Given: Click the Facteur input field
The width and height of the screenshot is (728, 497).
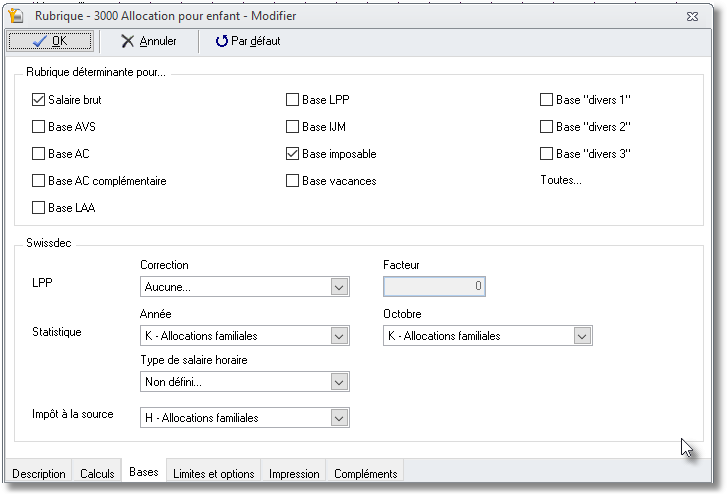Looking at the screenshot, I should tap(434, 287).
